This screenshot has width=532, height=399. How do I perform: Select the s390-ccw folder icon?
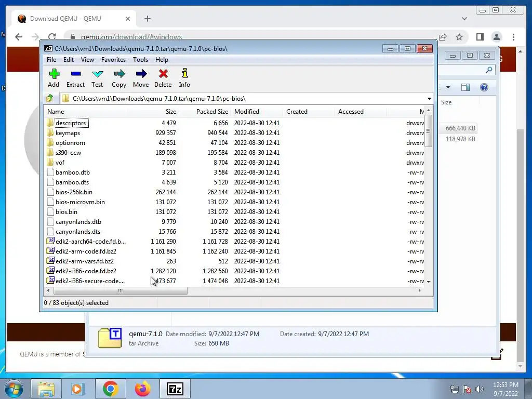coord(50,152)
